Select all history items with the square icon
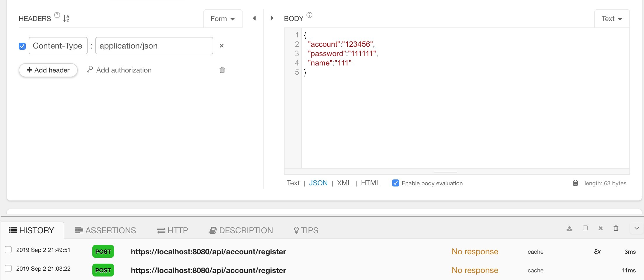Image resolution: width=644 pixels, height=280 pixels. (585, 228)
